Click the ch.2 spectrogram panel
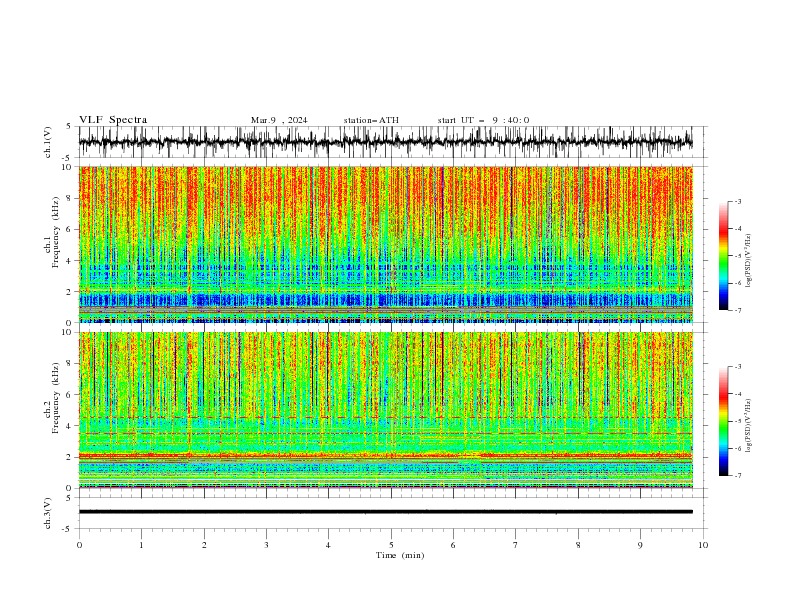The height and width of the screenshot is (612, 792). (385, 410)
